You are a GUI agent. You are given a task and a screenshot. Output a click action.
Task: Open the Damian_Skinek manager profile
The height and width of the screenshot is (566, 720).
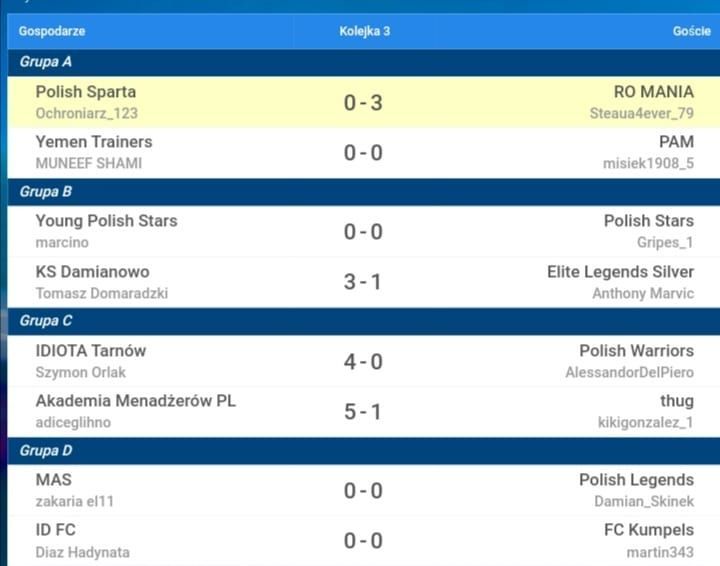[644, 501]
